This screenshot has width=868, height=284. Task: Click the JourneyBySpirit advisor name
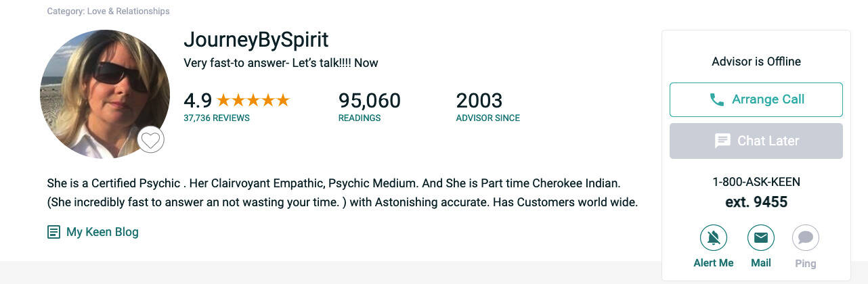coord(256,40)
